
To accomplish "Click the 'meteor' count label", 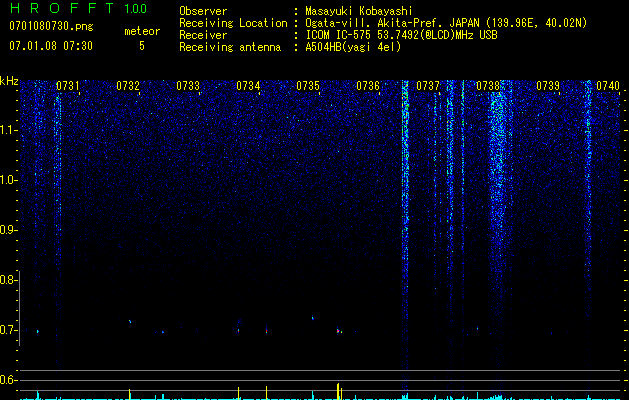I will coord(142,31).
